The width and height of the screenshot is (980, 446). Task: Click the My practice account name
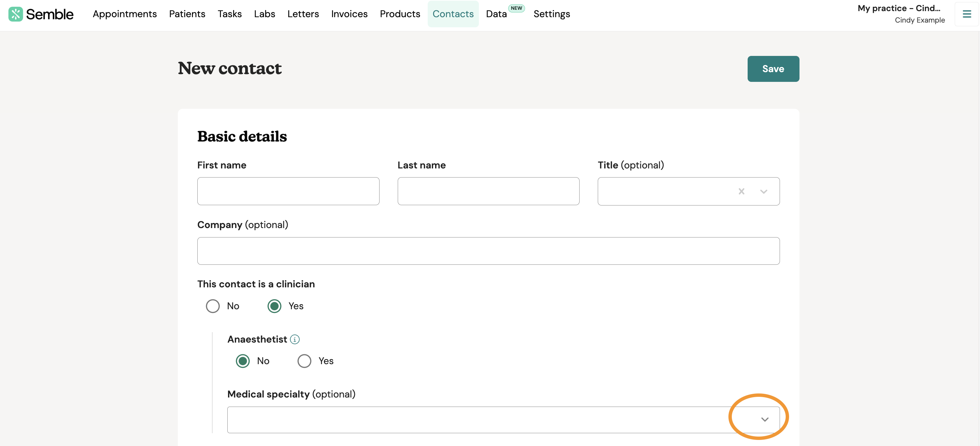pos(899,8)
